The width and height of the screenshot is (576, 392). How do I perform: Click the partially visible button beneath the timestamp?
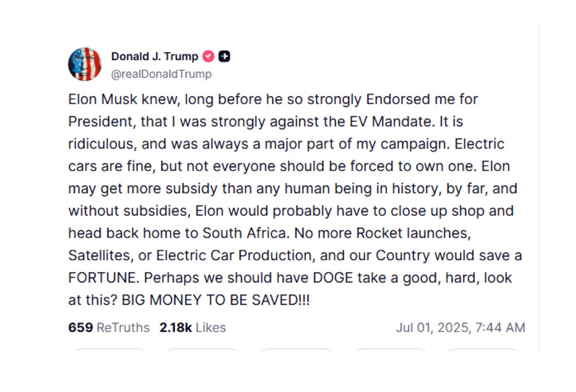click(484, 350)
